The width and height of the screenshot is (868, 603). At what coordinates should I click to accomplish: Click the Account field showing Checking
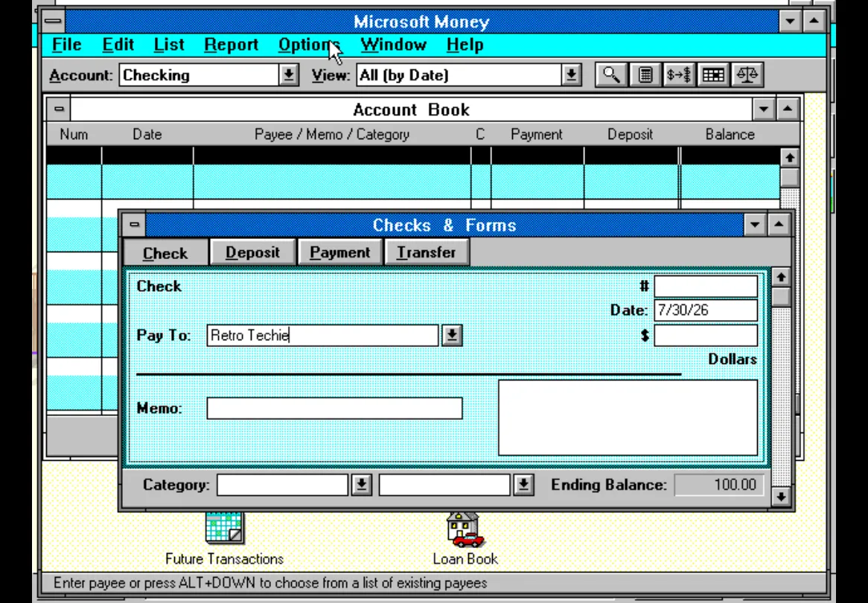200,74
